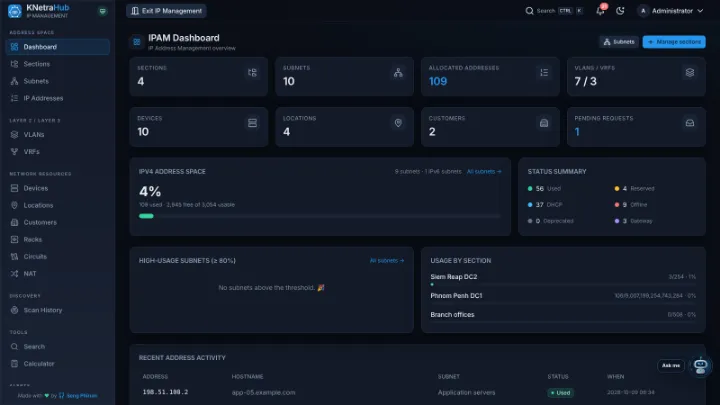Click the 9 Offline status entry

[630, 205]
